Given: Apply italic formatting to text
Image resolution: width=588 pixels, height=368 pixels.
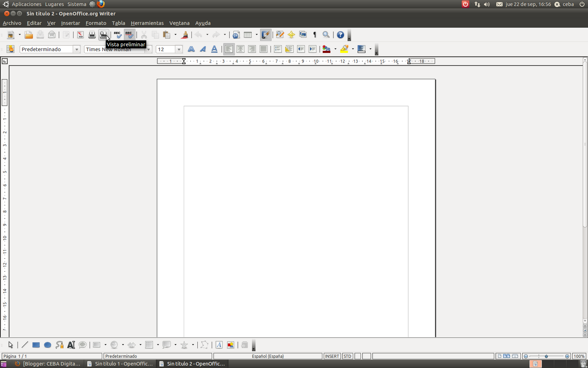Looking at the screenshot, I should [203, 49].
